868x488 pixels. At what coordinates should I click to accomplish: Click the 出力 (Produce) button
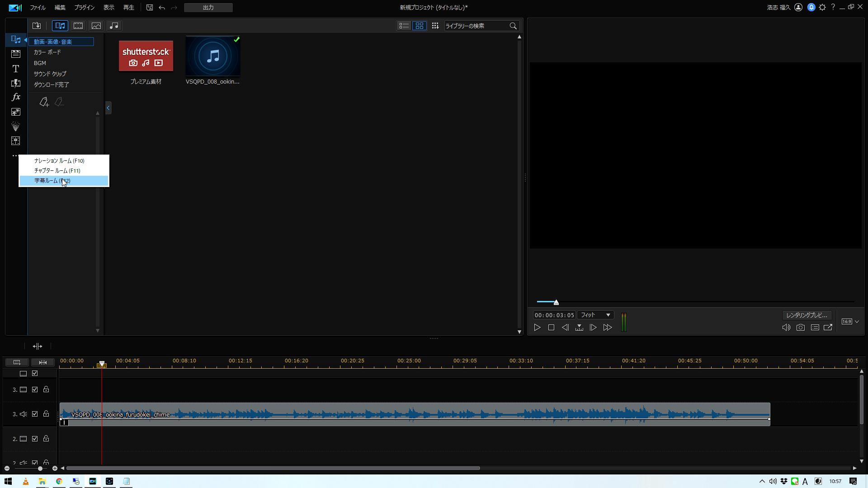[x=208, y=8]
